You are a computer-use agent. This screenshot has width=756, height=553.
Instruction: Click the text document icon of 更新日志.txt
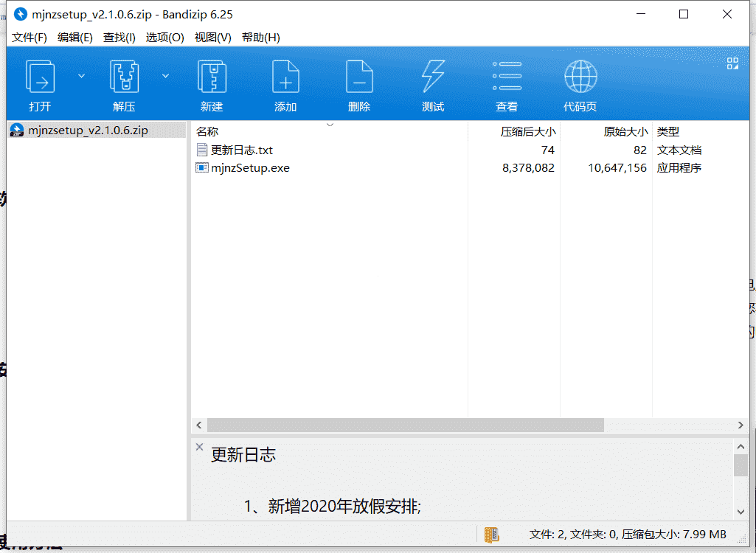tap(202, 150)
